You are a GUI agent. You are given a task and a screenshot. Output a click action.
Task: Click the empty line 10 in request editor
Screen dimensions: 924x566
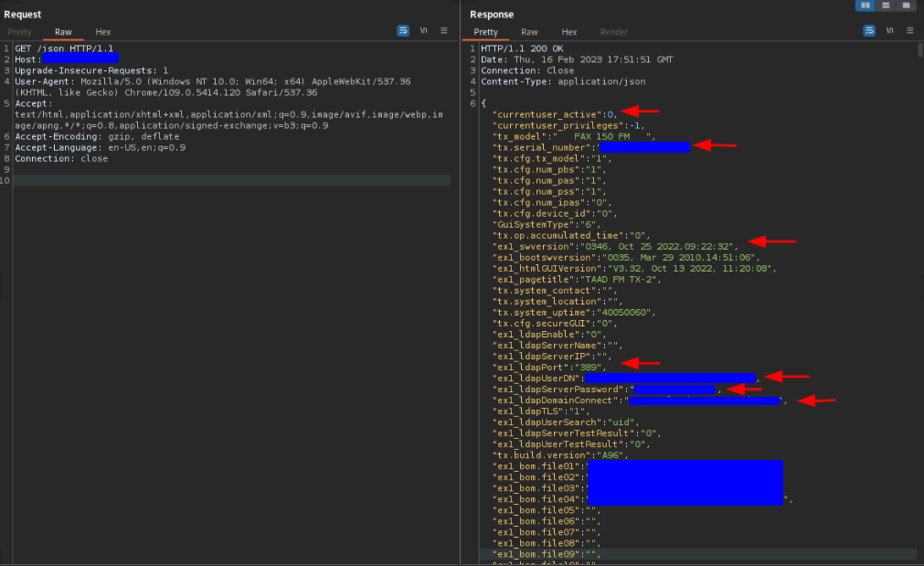click(228, 180)
